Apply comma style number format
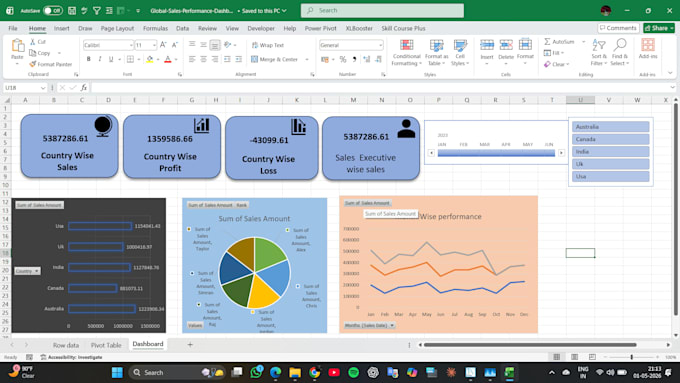Image resolution: width=680 pixels, height=383 pixels. [354, 59]
